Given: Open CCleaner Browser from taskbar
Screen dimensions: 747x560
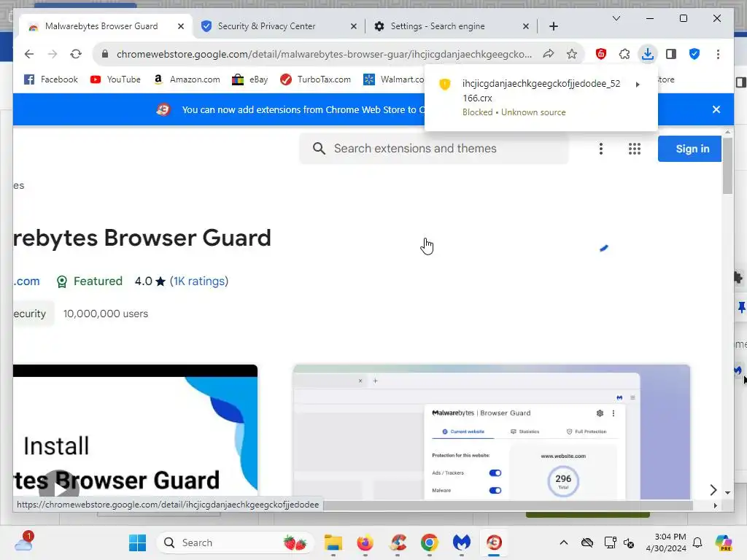Looking at the screenshot, I should click(x=494, y=542).
